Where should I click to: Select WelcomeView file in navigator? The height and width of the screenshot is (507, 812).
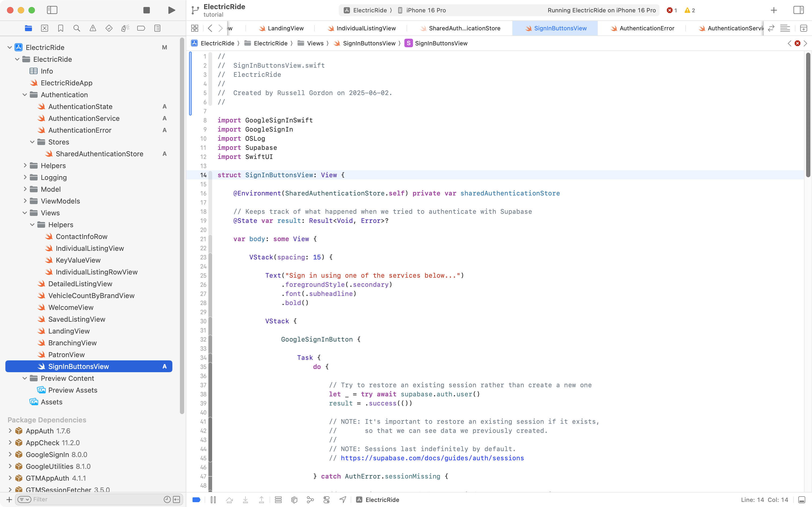pyautogui.click(x=71, y=307)
